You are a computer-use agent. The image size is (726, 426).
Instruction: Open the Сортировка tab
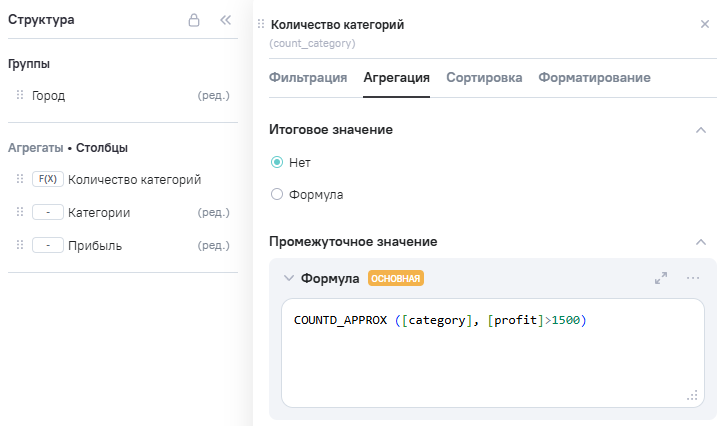click(484, 78)
